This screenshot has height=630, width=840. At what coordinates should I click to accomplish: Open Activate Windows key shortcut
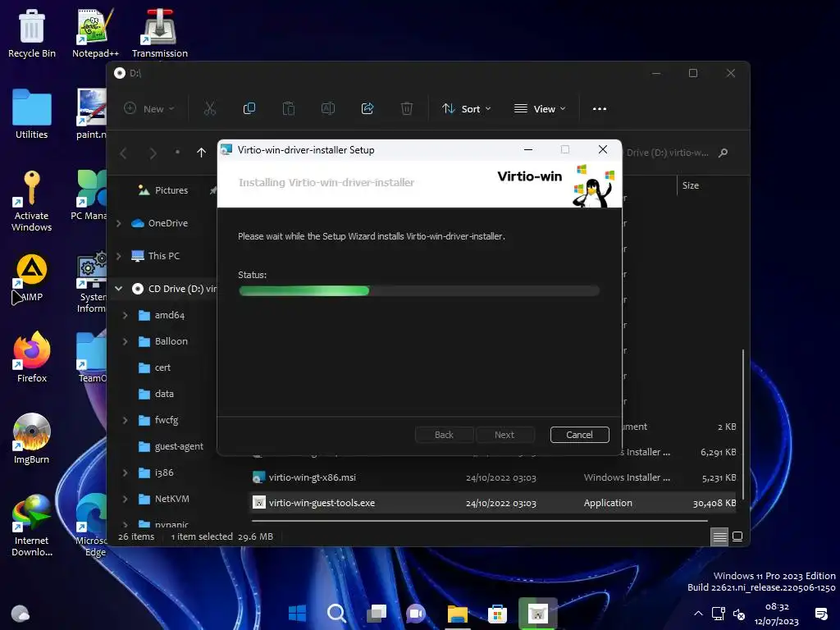(32, 201)
